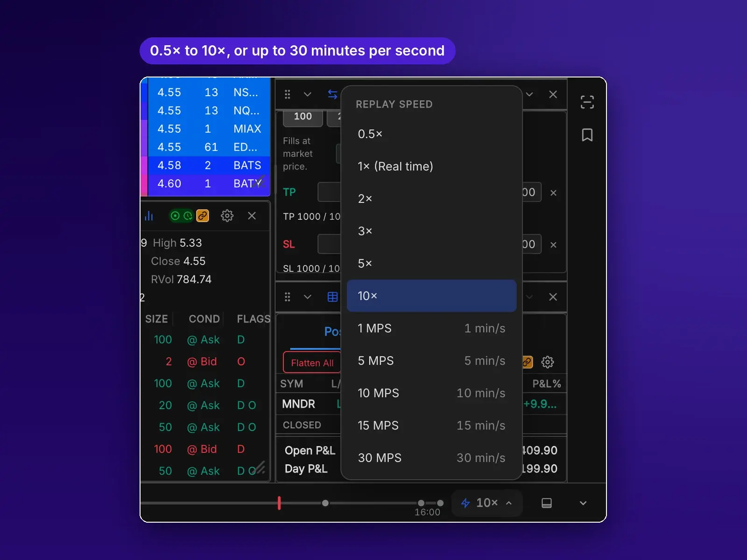Click drag handle of order entry panel
Viewport: 747px width, 560px height.
point(287,94)
